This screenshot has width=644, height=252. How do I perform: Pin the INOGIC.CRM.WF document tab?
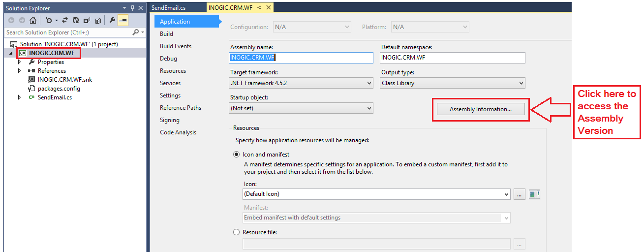pyautogui.click(x=259, y=7)
